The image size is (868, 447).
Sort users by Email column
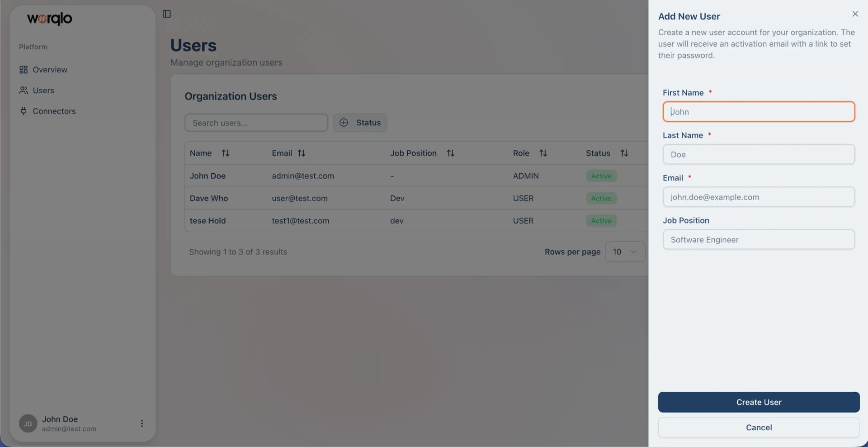(301, 153)
